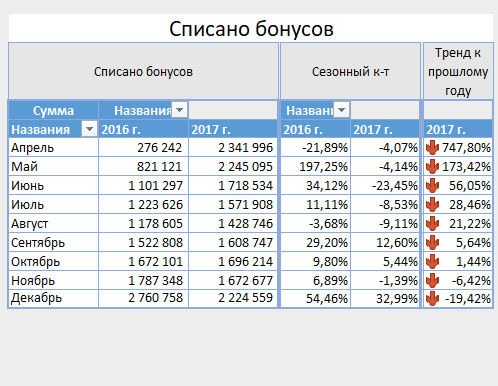Image resolution: width=498 pixels, height=386 pixels.
Task: Click the red down arrow in the Апрель row
Action: 432,148
